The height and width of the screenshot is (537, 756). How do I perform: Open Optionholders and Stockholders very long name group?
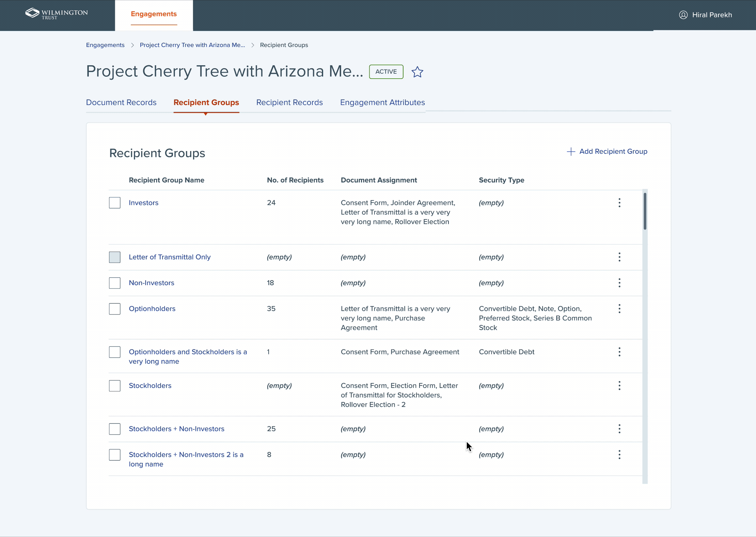coord(188,357)
